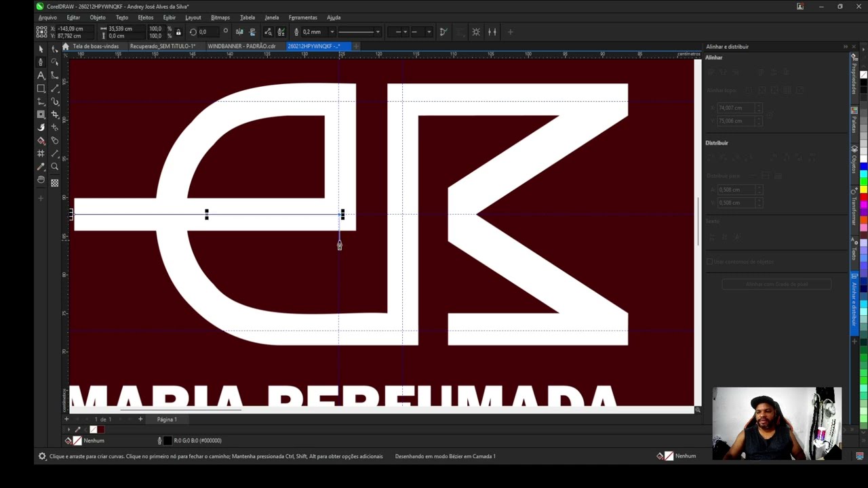Image resolution: width=868 pixels, height=488 pixels.
Task: Choose the Rectangle tool
Action: 41,89
